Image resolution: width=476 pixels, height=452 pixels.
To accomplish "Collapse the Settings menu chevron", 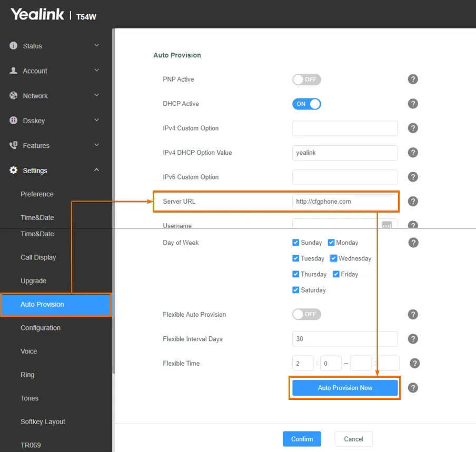I will point(96,169).
